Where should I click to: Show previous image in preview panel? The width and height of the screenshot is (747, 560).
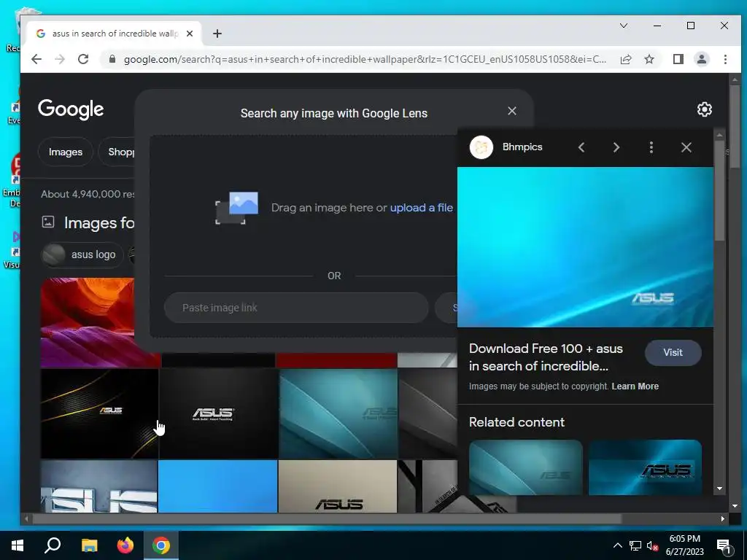pos(581,147)
